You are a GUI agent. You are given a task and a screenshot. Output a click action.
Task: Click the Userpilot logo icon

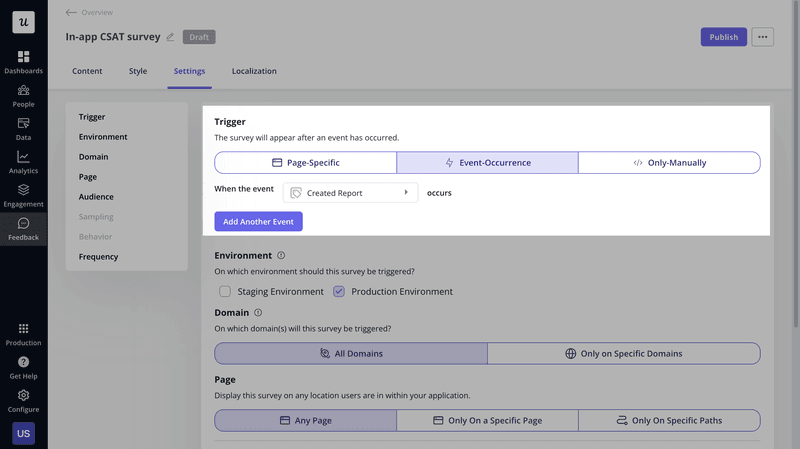[x=23, y=22]
